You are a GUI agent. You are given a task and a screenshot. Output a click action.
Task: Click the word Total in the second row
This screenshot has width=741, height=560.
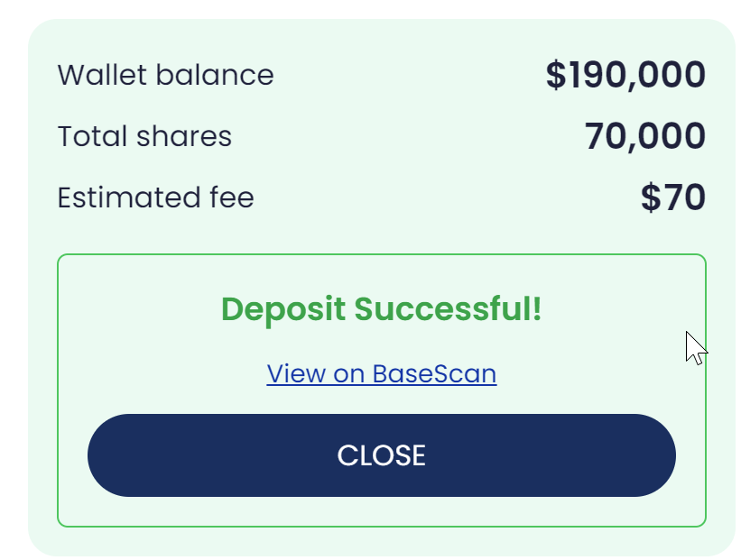click(91, 137)
